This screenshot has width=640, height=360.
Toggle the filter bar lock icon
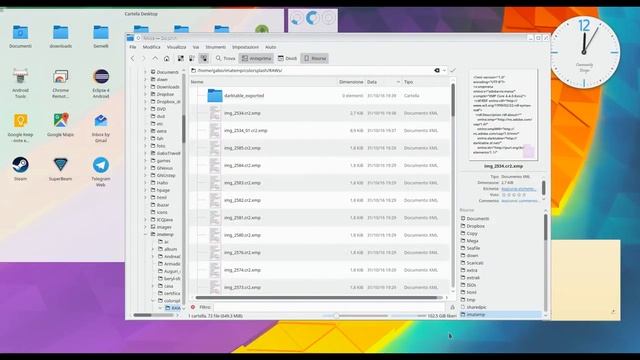(452, 307)
